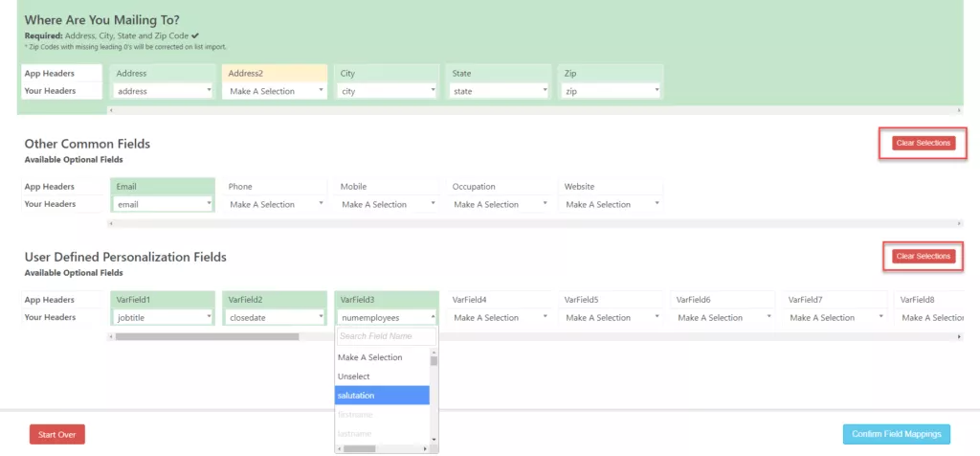Clear selections for User Defined Personalization Fields
Image resolution: width=980 pixels, height=456 pixels.
pos(924,256)
